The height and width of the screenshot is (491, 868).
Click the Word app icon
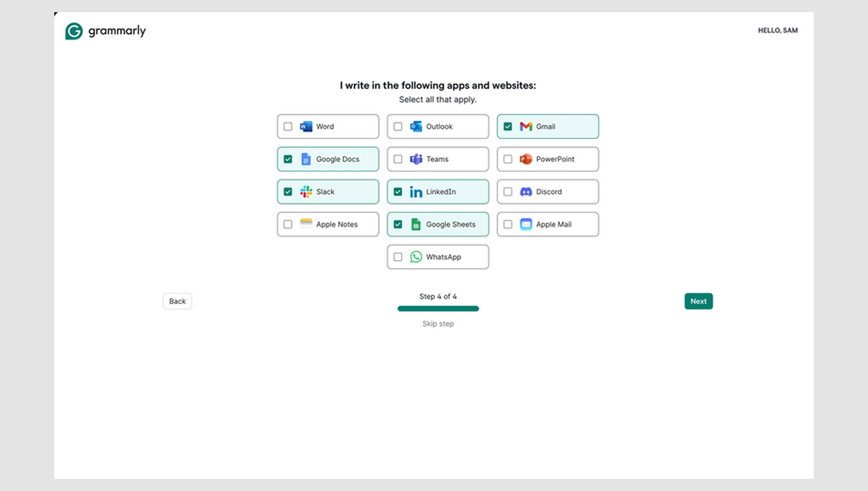(306, 126)
